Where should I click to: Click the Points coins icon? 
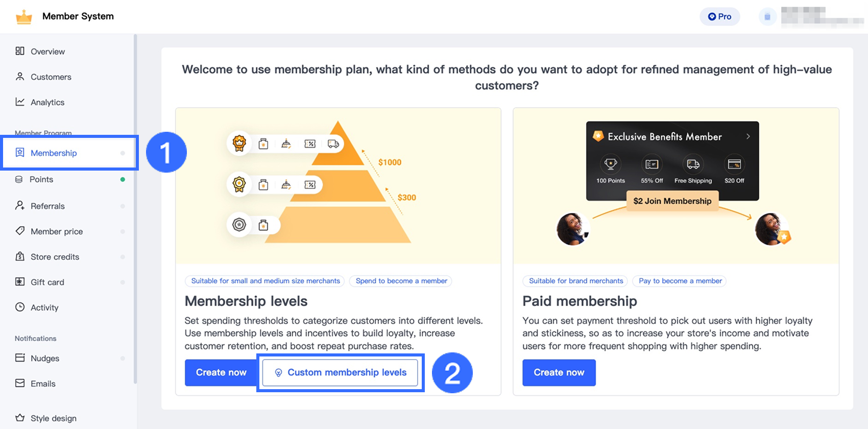tap(19, 179)
